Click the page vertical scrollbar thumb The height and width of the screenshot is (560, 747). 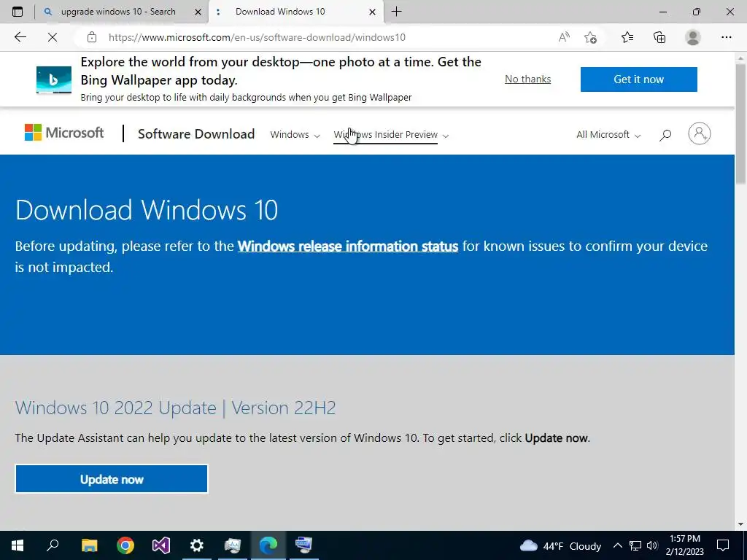pyautogui.click(x=740, y=122)
